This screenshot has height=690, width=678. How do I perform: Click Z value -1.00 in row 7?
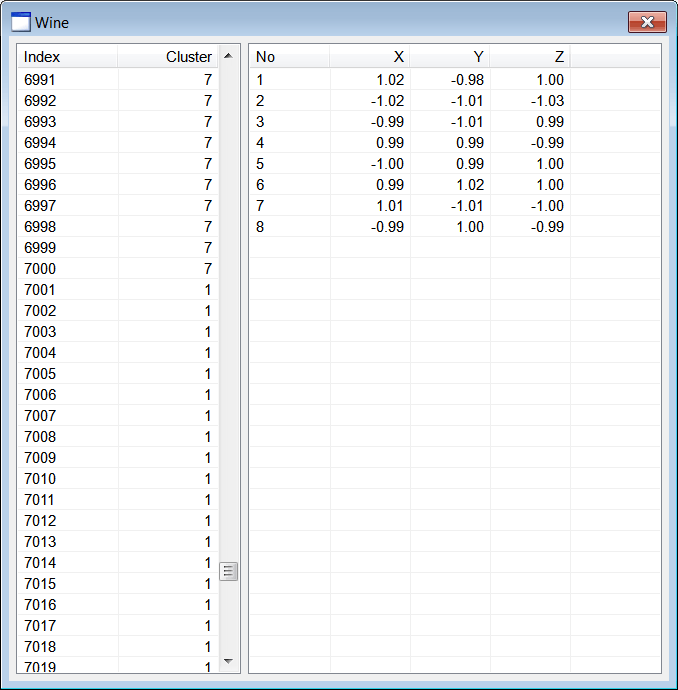pos(547,206)
